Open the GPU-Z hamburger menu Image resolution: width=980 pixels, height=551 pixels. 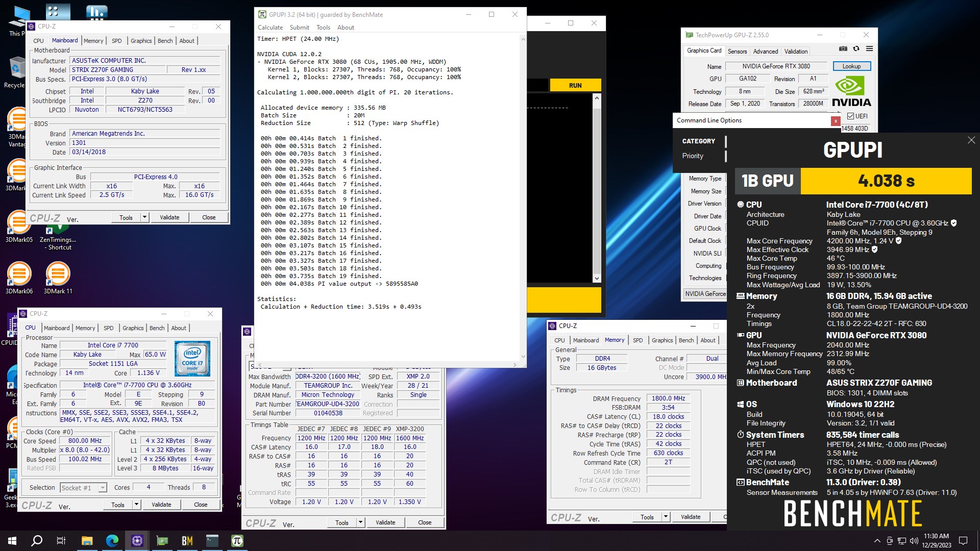[869, 49]
